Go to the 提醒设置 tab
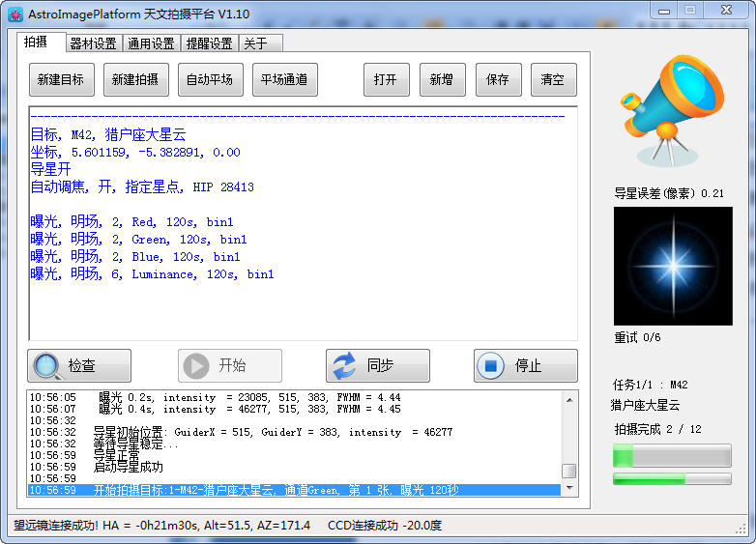The height and width of the screenshot is (544, 756). [x=209, y=43]
